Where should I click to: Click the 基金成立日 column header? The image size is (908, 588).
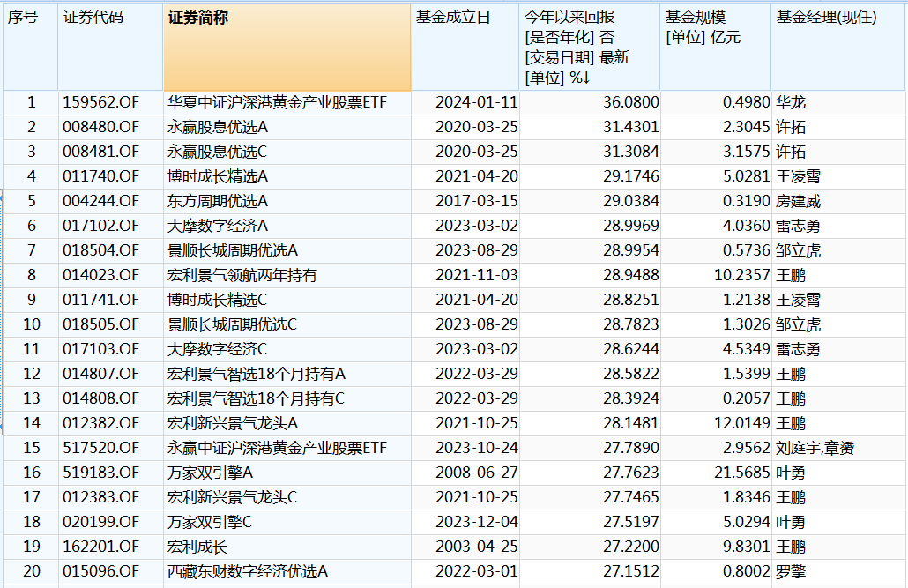465,48
